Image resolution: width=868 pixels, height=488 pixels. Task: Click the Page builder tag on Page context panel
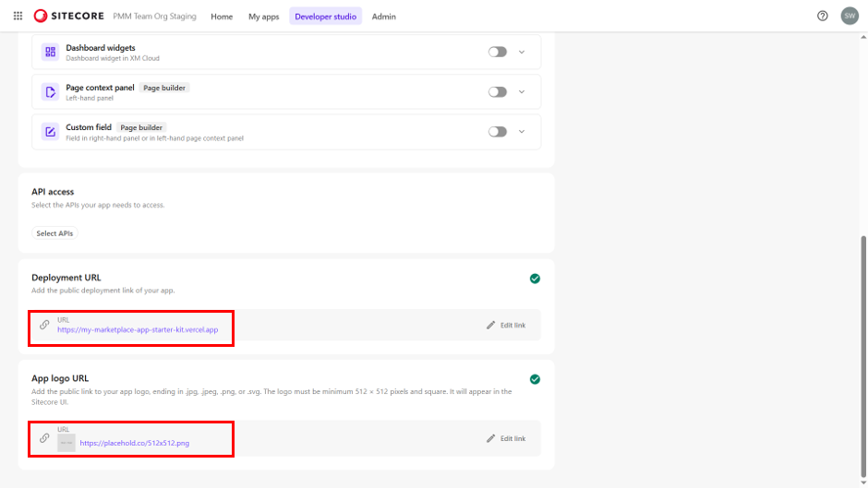(x=163, y=88)
